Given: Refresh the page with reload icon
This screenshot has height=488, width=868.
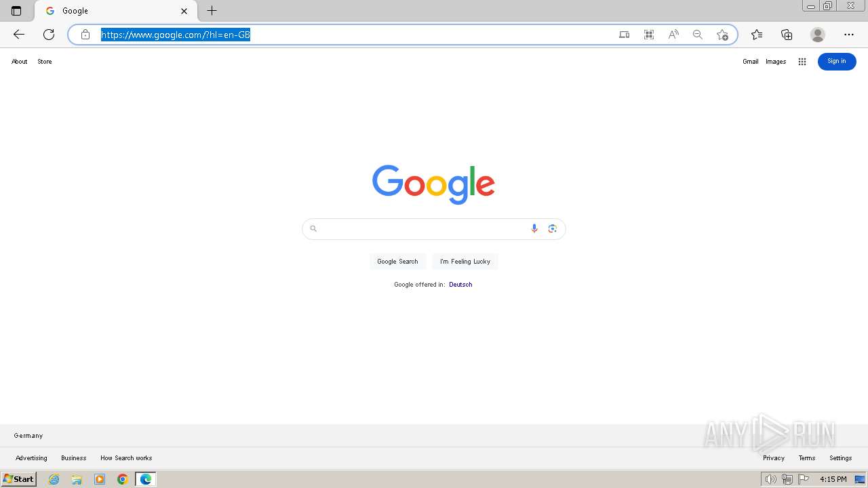Looking at the screenshot, I should [x=49, y=35].
